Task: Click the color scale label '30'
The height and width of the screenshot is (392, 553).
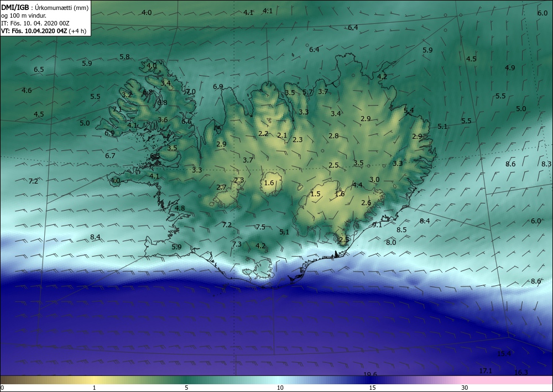Action: pos(465,388)
